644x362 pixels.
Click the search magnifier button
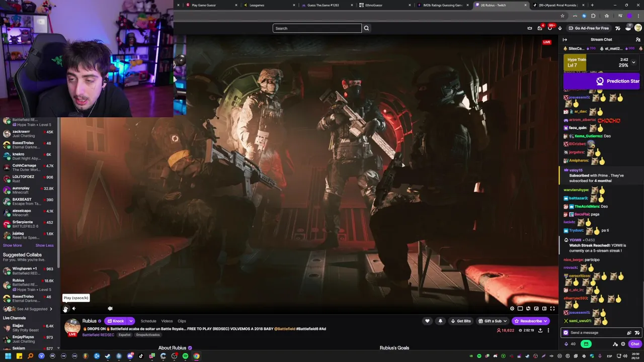[366, 28]
